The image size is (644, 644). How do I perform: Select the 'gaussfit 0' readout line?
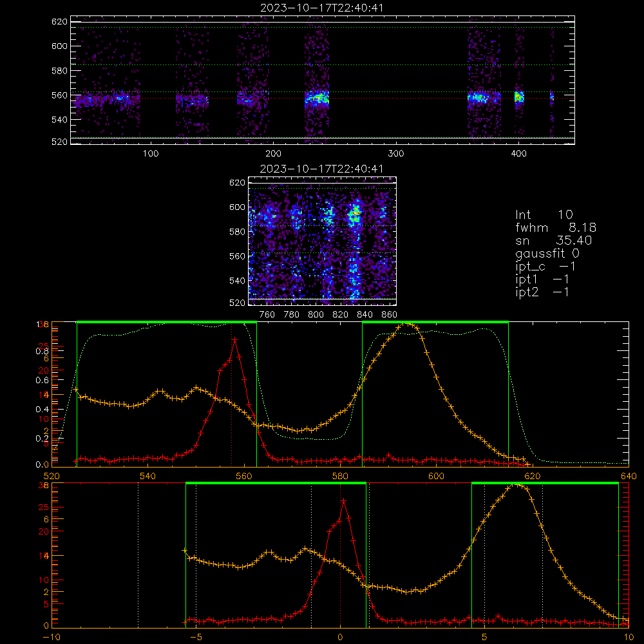click(547, 253)
